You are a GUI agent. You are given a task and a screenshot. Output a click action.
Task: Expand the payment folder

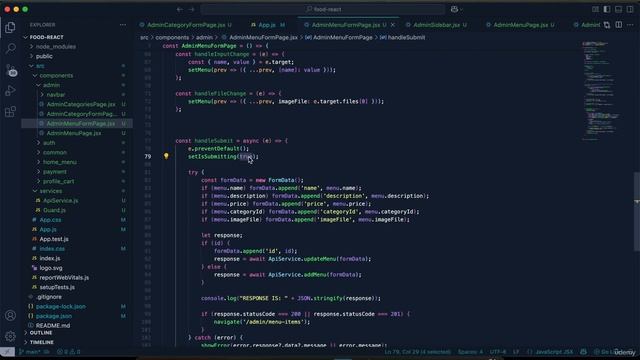coord(55,171)
